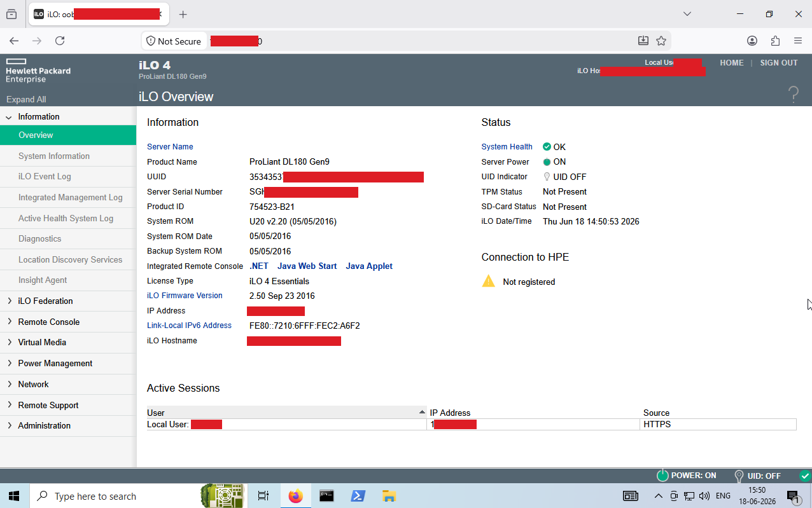The width and height of the screenshot is (812, 508).
Task: Open Windows Start menu
Action: point(14,496)
